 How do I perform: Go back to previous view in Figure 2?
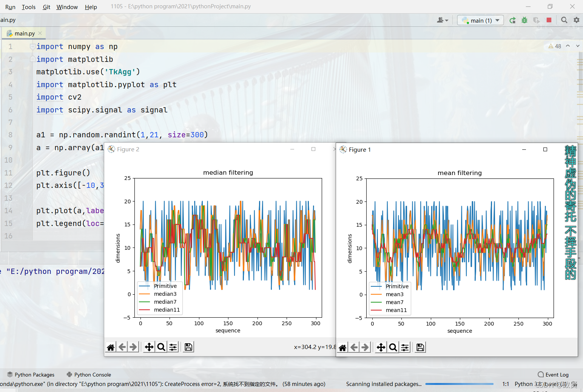click(122, 347)
